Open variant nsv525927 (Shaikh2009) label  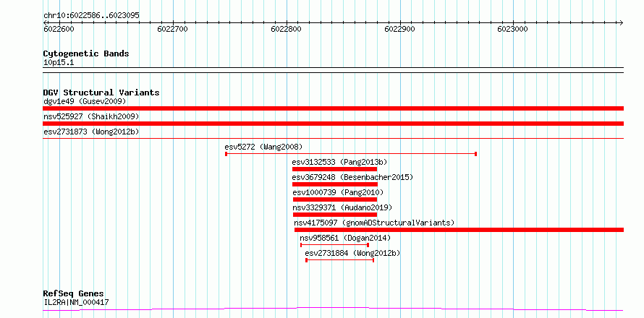91,116
